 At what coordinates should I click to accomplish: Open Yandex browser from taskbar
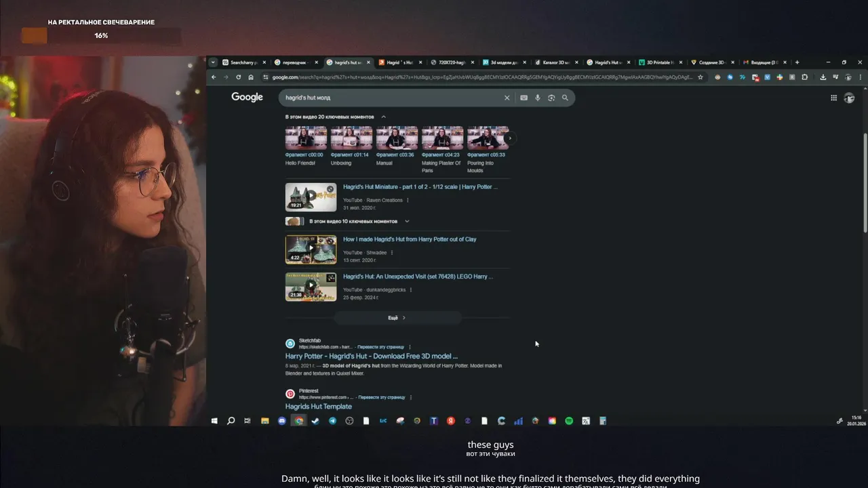coord(451,421)
